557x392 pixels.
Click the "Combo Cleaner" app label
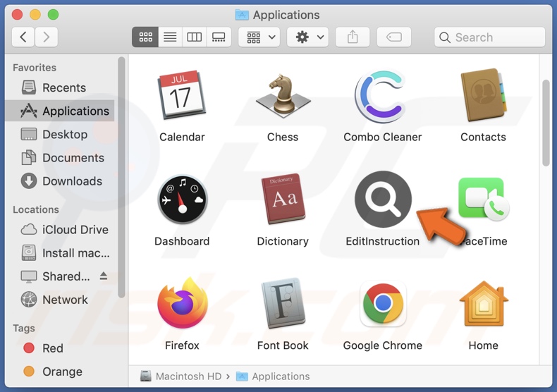coord(383,137)
